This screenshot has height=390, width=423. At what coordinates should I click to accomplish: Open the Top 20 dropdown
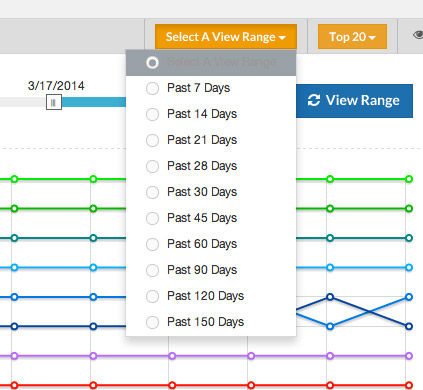coord(352,37)
